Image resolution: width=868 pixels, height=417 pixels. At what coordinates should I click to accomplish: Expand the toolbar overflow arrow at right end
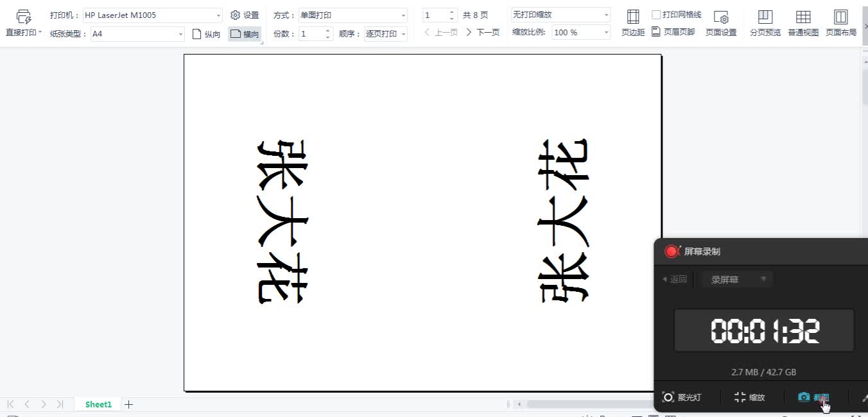click(865, 26)
